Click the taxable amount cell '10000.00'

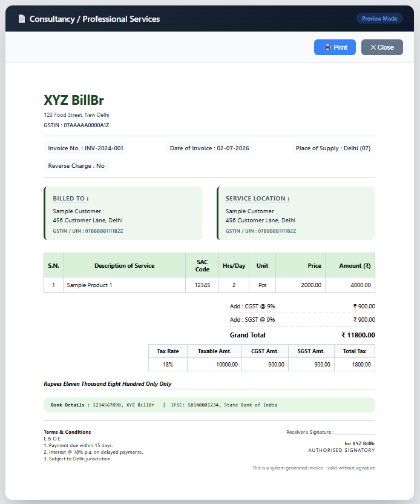click(214, 365)
